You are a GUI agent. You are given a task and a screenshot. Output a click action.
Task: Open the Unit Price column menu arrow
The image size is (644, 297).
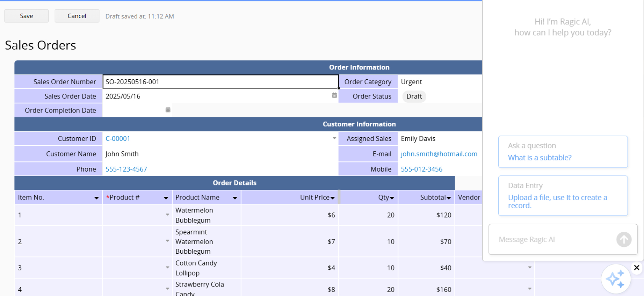(x=333, y=198)
